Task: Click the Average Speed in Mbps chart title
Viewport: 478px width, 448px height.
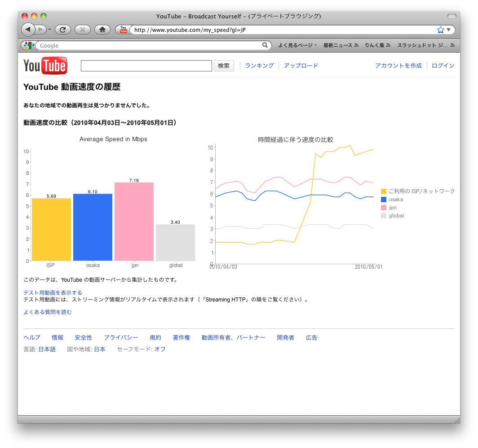Action: coord(113,139)
